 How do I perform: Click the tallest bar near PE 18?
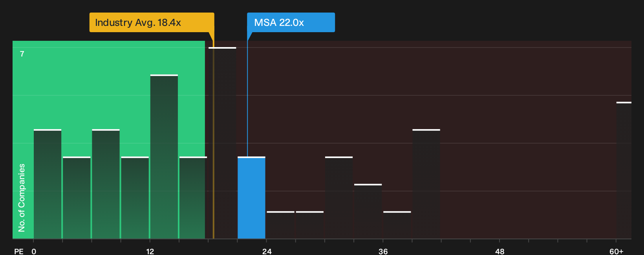(222, 143)
